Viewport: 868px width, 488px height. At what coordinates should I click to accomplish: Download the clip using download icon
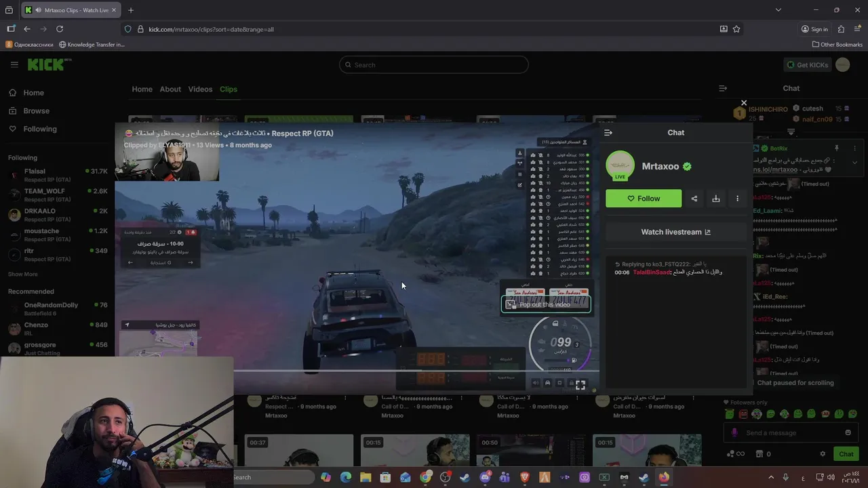[715, 199]
